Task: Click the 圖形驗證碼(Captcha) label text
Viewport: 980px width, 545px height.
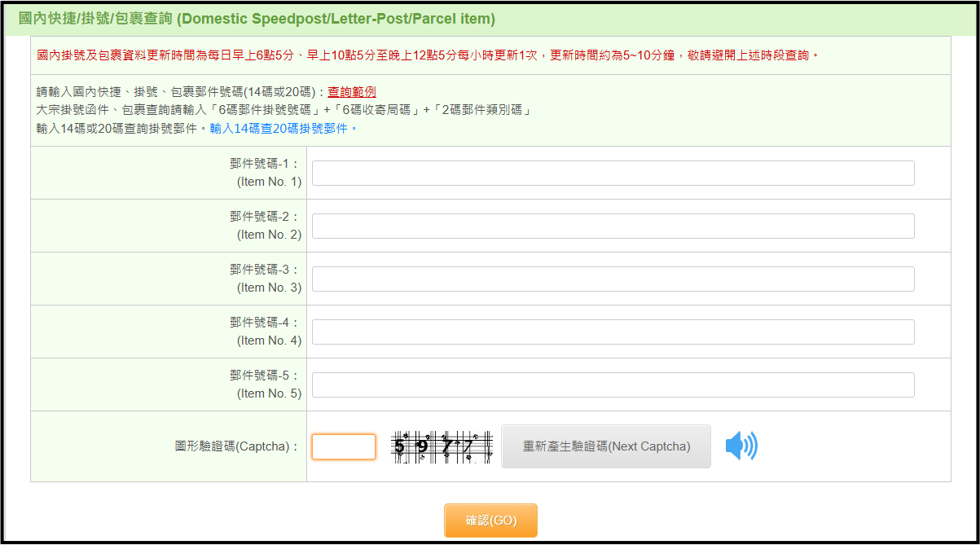Action: click(x=237, y=446)
